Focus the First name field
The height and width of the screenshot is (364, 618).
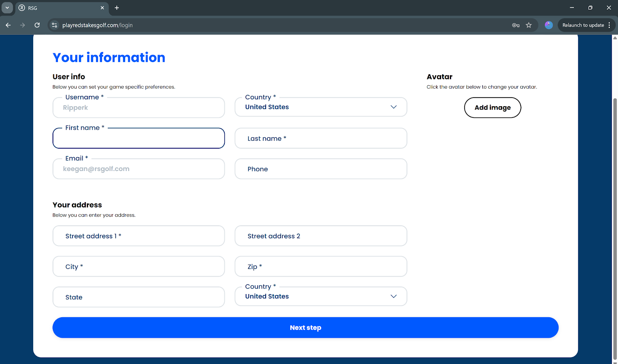[139, 138]
